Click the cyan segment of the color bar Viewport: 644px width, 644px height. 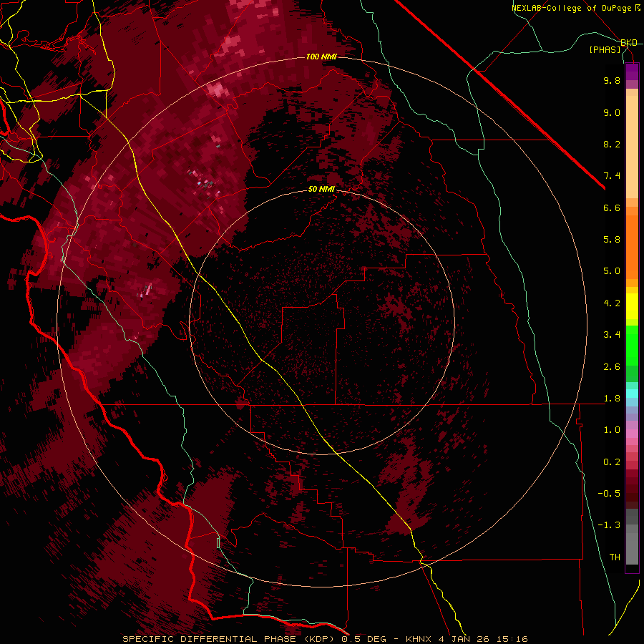[632, 394]
